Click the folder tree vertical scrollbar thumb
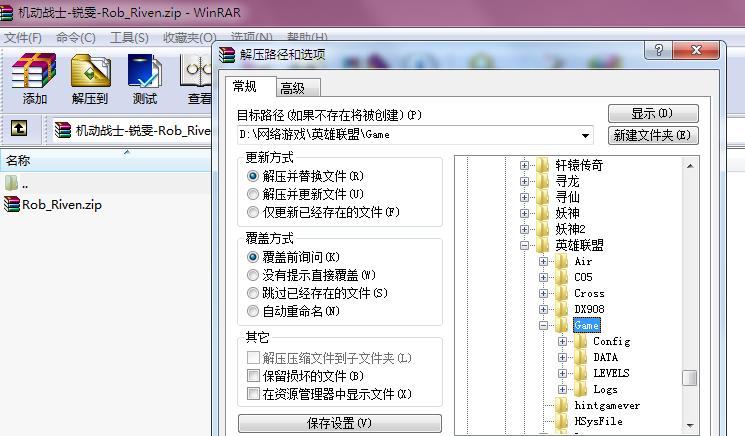Viewport: 745px width, 436px height. pyautogui.click(x=689, y=377)
